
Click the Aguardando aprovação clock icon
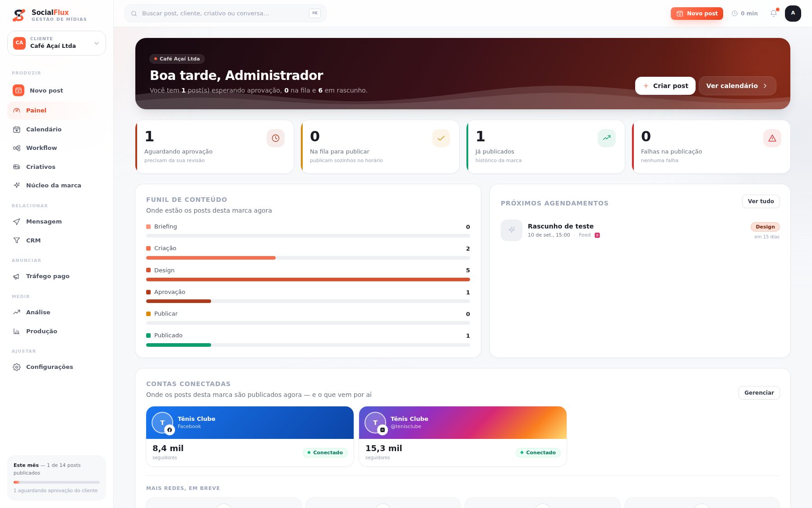[276, 138]
